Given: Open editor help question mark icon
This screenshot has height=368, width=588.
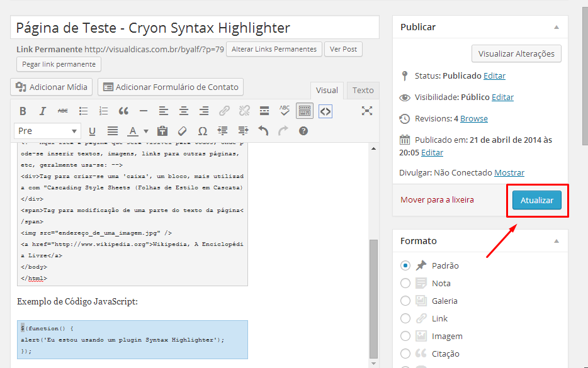Looking at the screenshot, I should (303, 131).
